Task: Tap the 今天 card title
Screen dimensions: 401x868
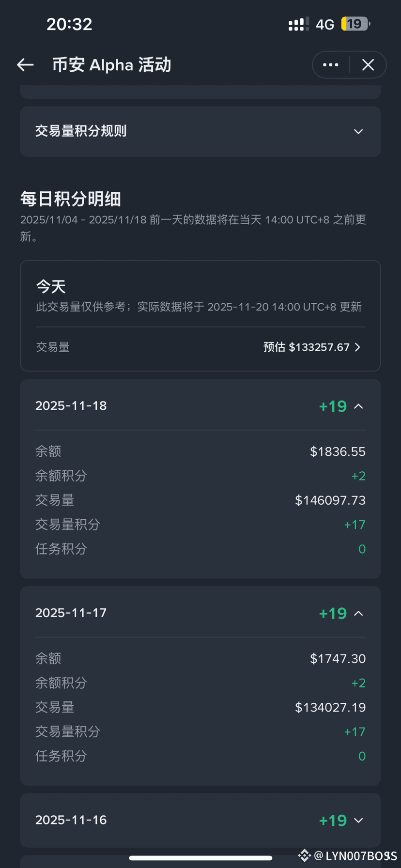Action: click(x=51, y=286)
